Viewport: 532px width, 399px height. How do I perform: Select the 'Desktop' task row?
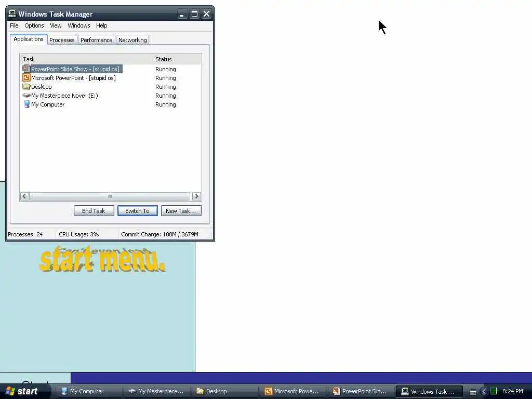tap(111, 87)
